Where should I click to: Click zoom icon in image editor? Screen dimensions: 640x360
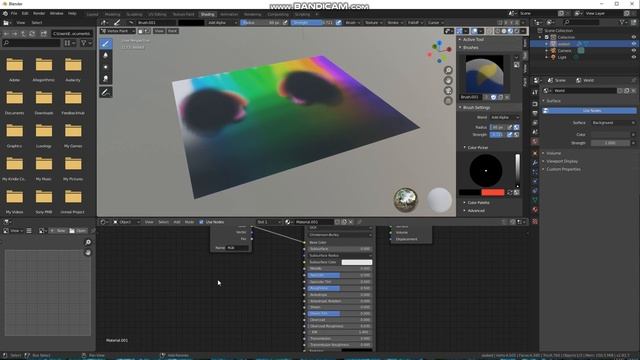point(88,242)
